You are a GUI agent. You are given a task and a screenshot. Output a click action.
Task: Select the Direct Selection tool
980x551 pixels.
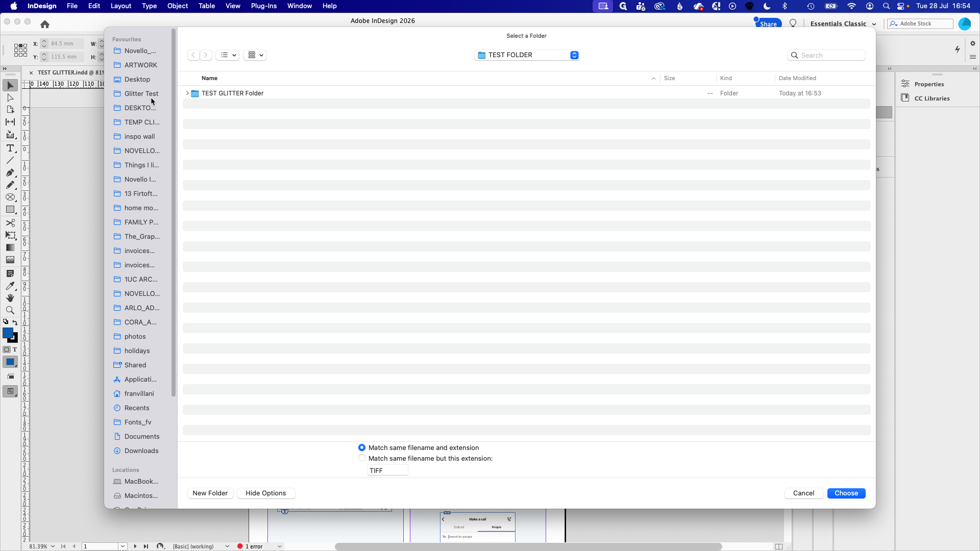(10, 97)
